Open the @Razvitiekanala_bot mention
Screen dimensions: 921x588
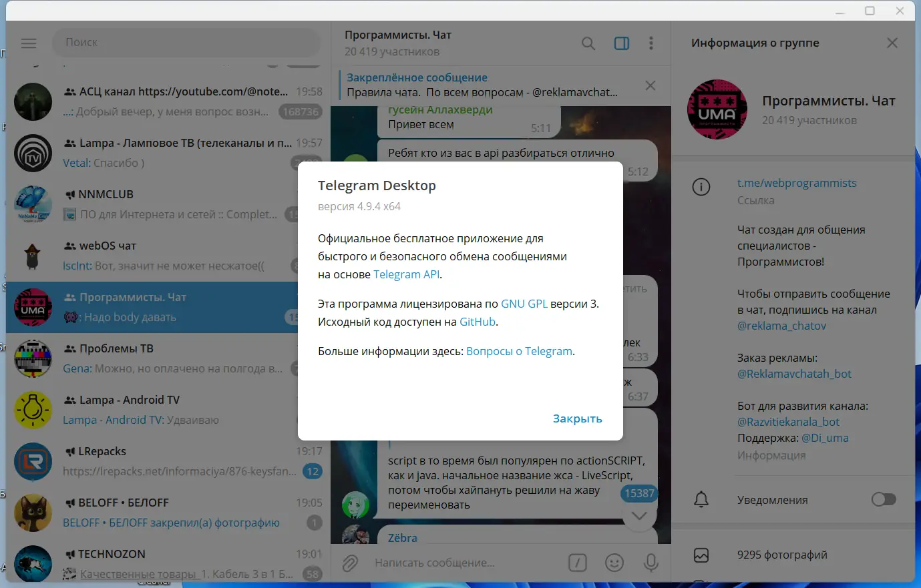(x=788, y=422)
